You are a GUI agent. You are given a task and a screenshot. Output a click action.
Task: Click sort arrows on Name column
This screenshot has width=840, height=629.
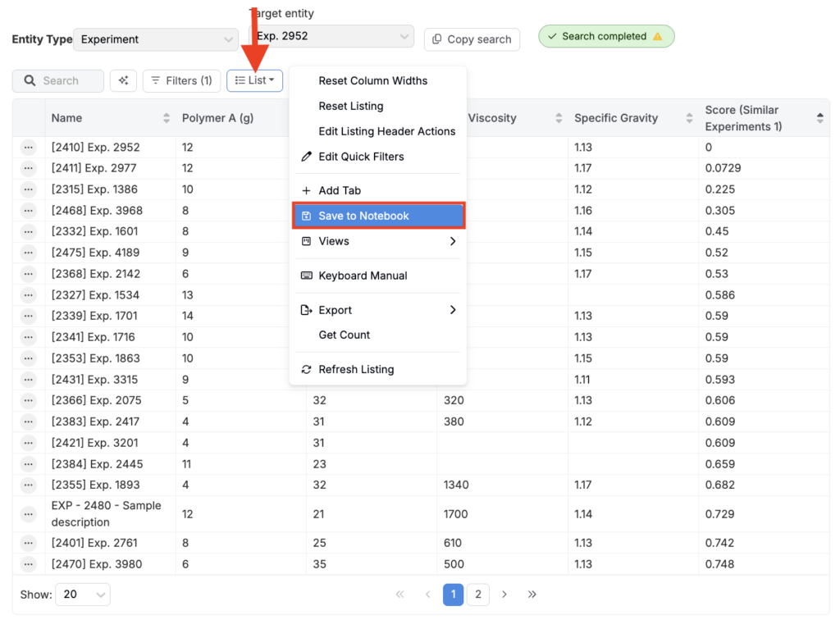pos(167,118)
